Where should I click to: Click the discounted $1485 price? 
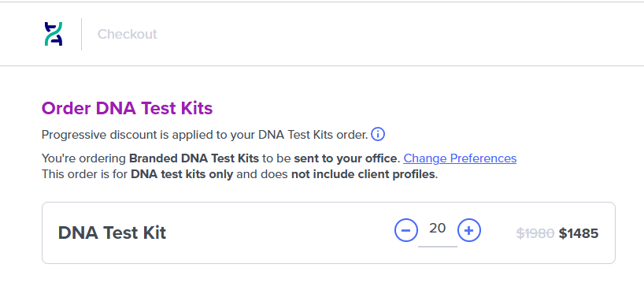click(x=579, y=233)
